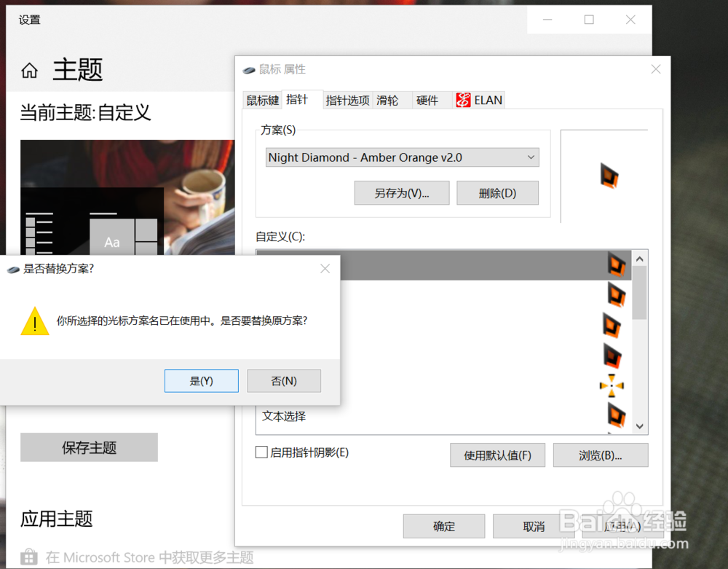Click the lock icon beside the Microsoft Store text
Screen dimensions: 728x569
[x=28, y=557]
